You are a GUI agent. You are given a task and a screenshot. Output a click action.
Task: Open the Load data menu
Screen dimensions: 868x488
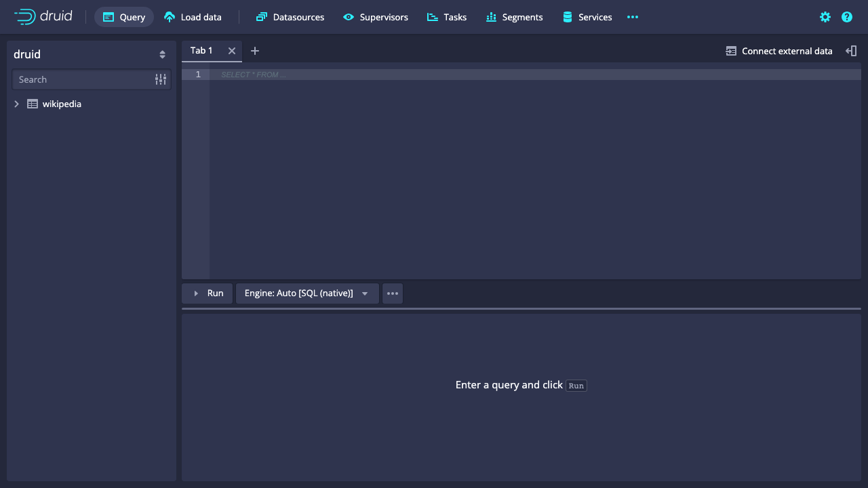(x=193, y=17)
